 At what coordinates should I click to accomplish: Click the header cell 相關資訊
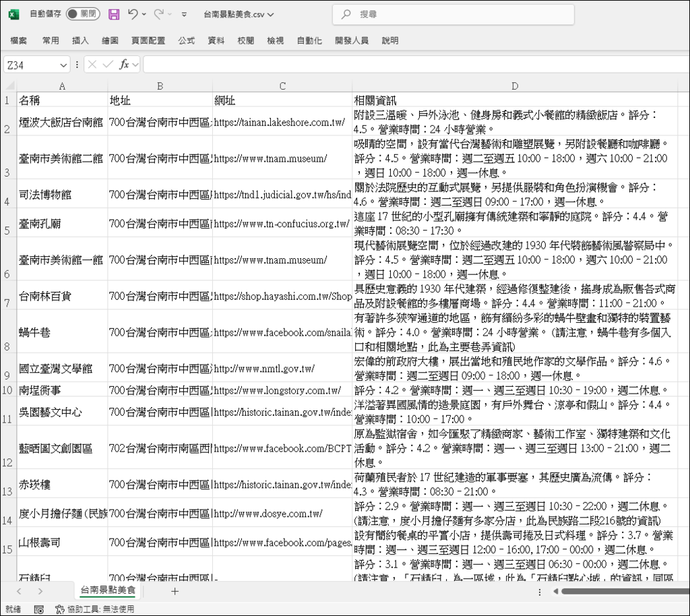pyautogui.click(x=515, y=100)
